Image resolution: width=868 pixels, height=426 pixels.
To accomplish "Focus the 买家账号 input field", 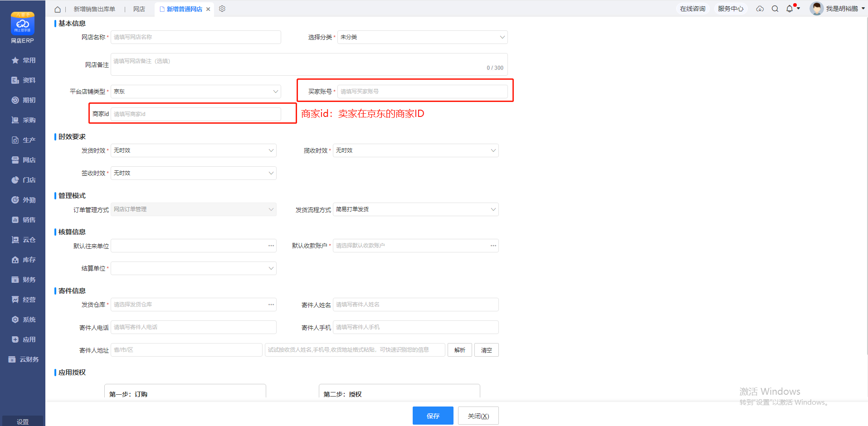I will click(423, 92).
